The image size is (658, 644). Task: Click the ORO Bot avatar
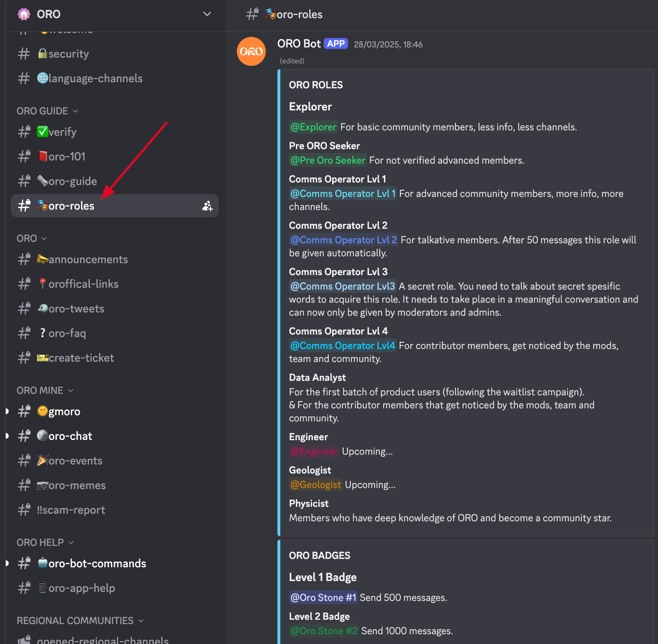(x=251, y=51)
